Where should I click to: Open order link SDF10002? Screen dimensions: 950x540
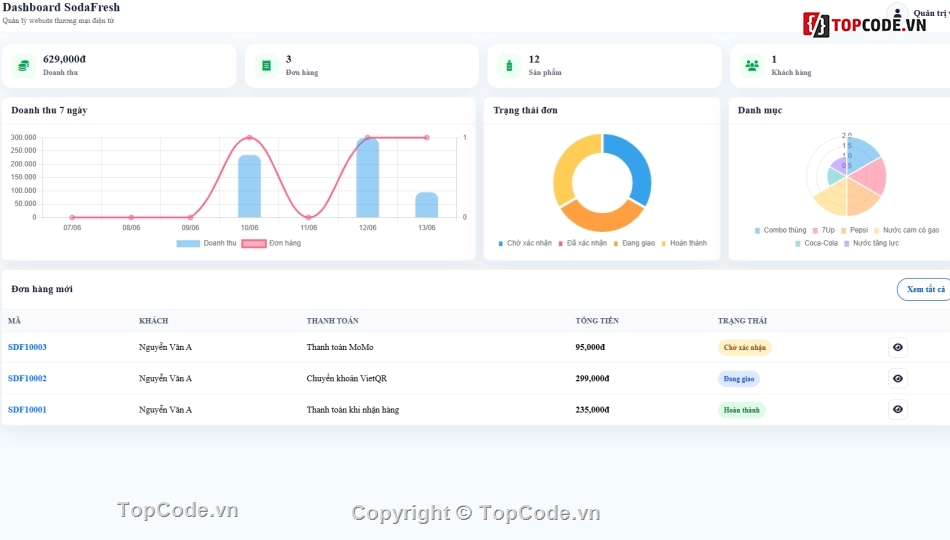tap(27, 378)
